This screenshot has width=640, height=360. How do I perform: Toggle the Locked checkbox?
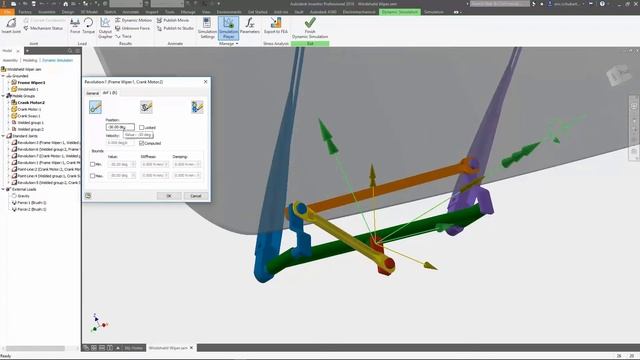[x=142, y=127]
